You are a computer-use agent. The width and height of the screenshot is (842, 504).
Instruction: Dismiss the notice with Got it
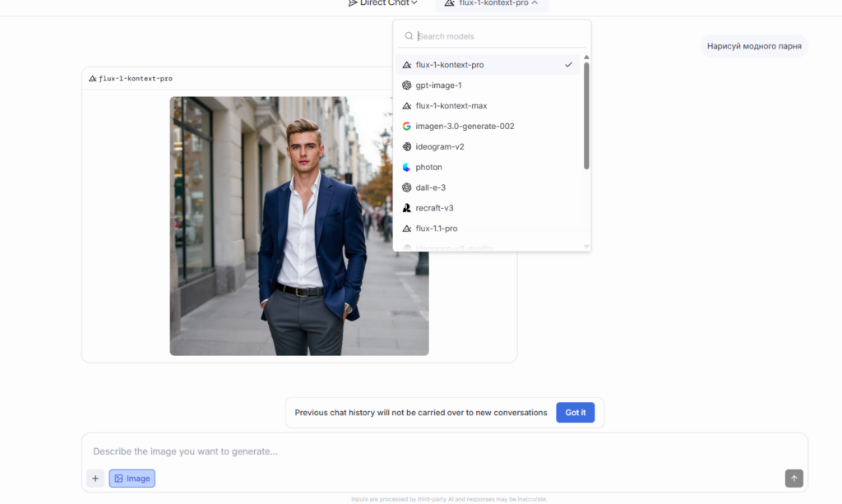pos(575,412)
